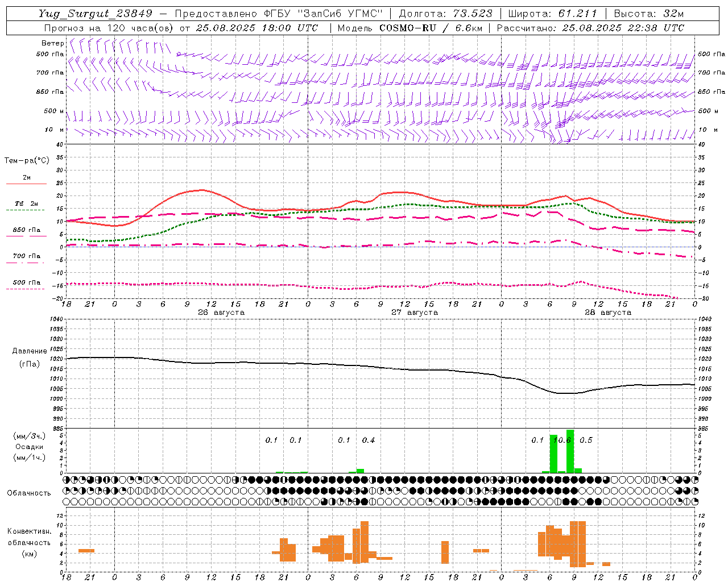
Task: Click the (гПа) unit under Давление
Action: [x=30, y=364]
